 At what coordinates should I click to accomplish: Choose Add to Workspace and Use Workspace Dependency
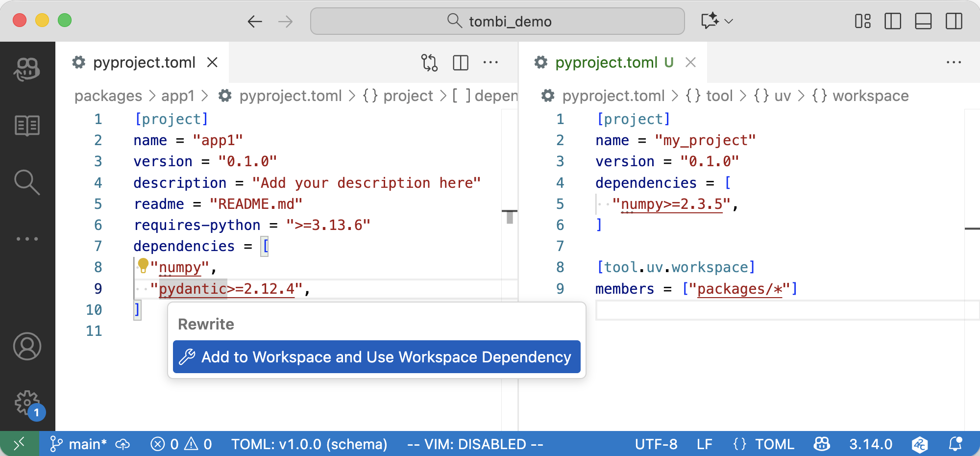[x=376, y=357]
